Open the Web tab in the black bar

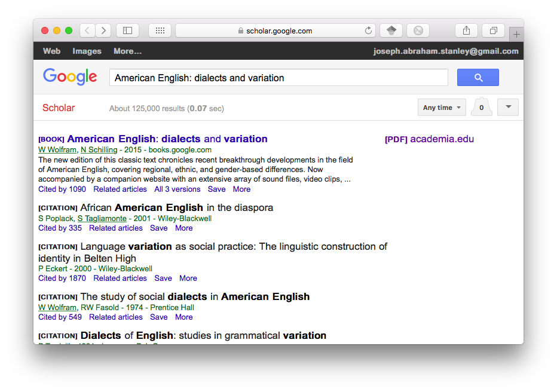[51, 51]
